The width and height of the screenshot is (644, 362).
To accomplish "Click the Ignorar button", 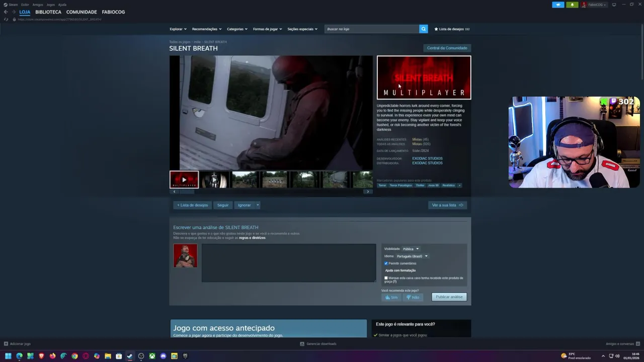I will click(245, 205).
